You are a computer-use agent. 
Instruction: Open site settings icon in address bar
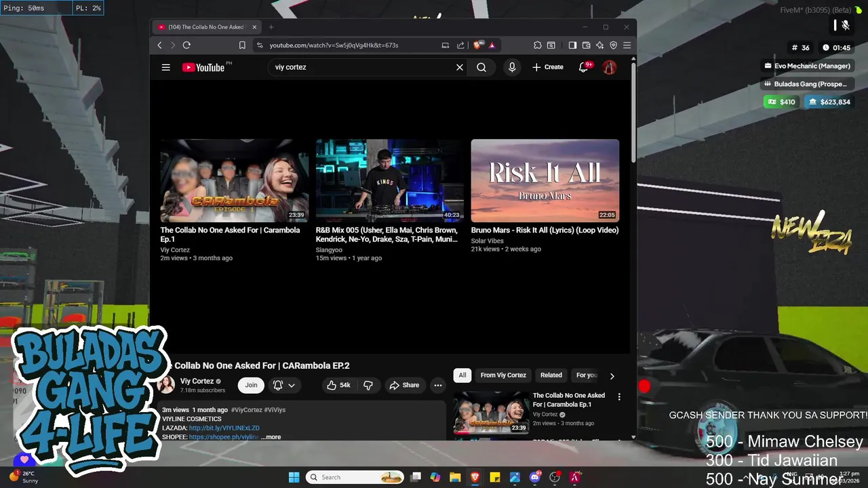[259, 45]
